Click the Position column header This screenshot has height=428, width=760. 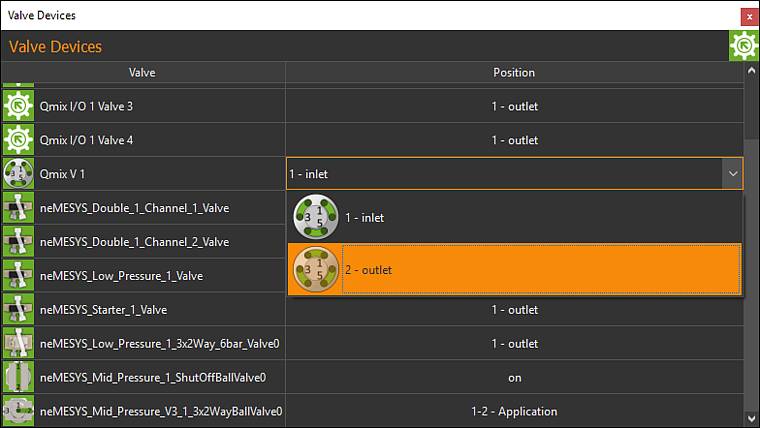[514, 72]
